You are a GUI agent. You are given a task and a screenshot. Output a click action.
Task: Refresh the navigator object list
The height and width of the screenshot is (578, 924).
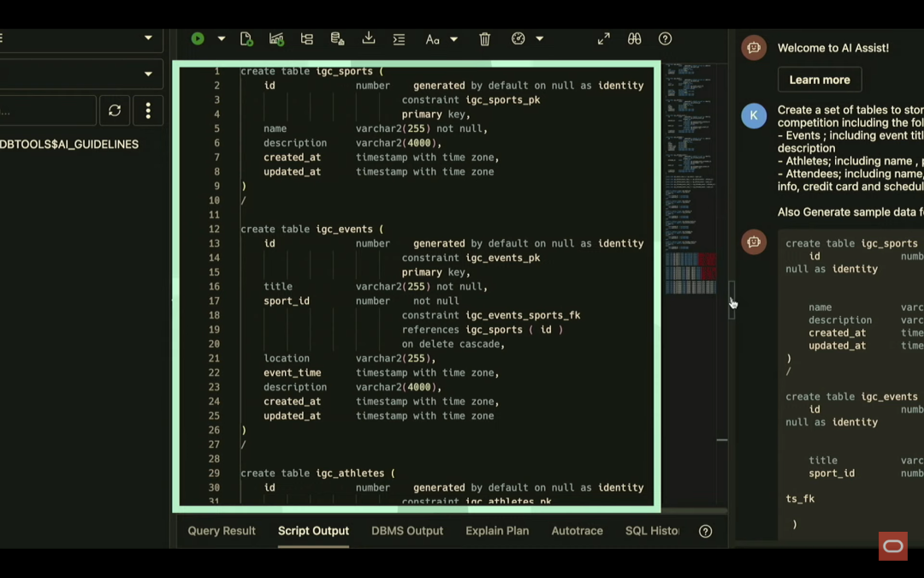pos(115,110)
